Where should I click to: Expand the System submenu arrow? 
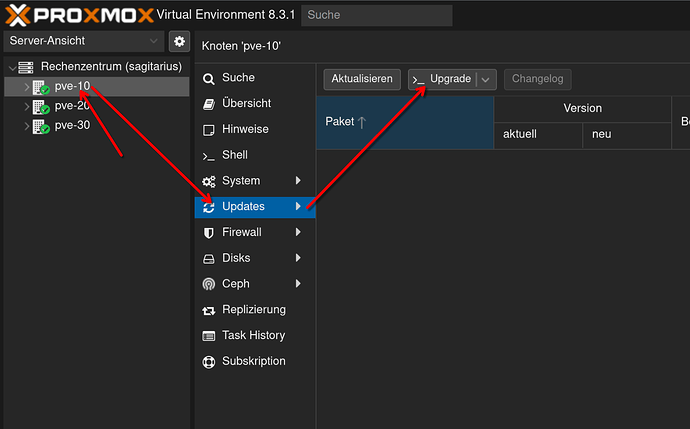click(x=298, y=180)
